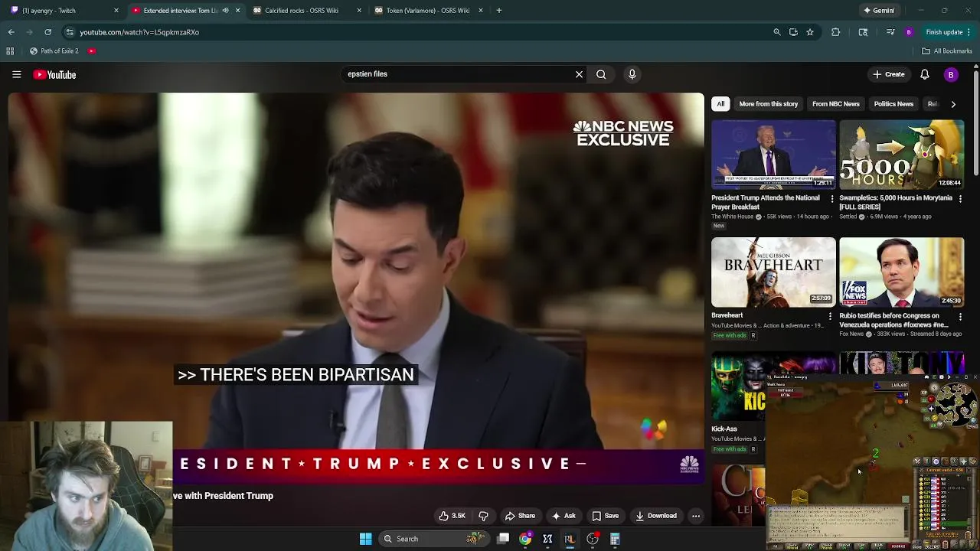
Task: Click the YouTube search magnifier button
Action: [x=601, y=74]
